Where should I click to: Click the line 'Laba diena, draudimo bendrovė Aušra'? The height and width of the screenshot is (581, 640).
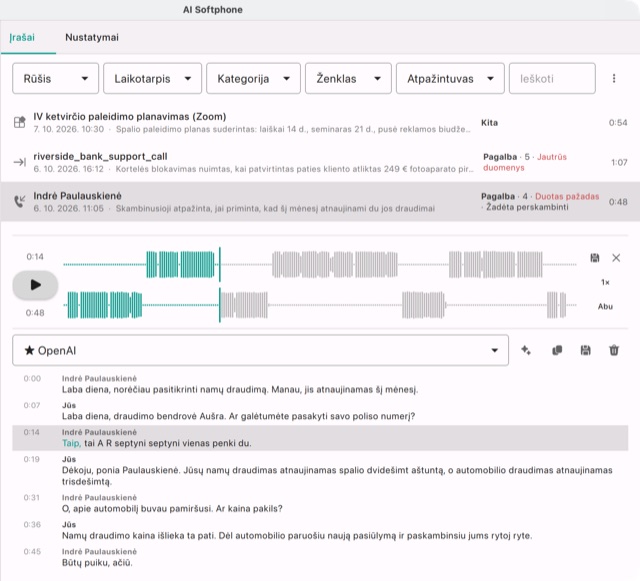pyautogui.click(x=238, y=416)
